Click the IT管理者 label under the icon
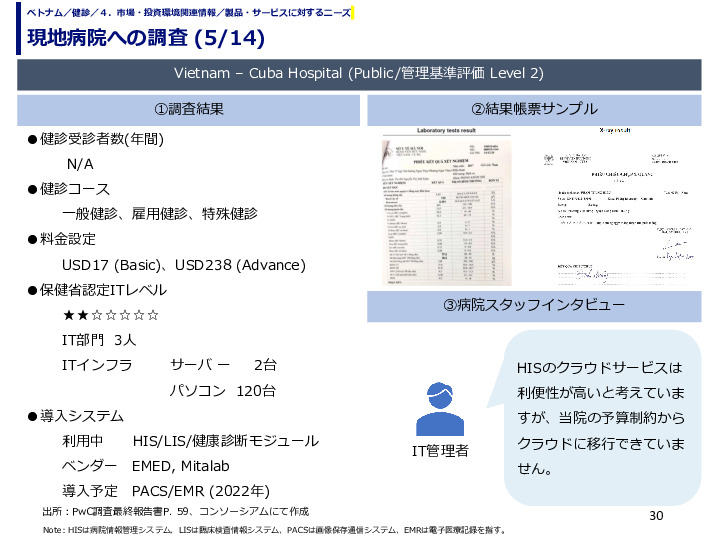Viewport: 720px width, 540px height. point(440,451)
